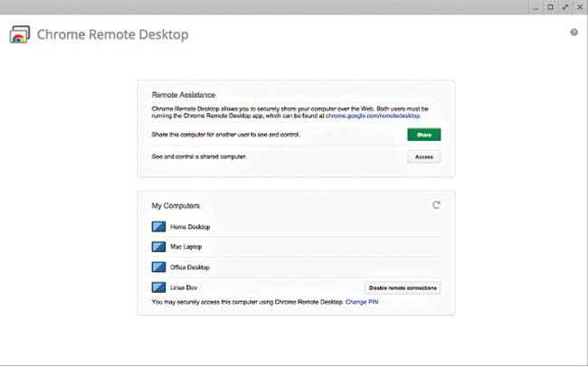Minimize the app window
This screenshot has height=367, width=588.
coord(536,7)
